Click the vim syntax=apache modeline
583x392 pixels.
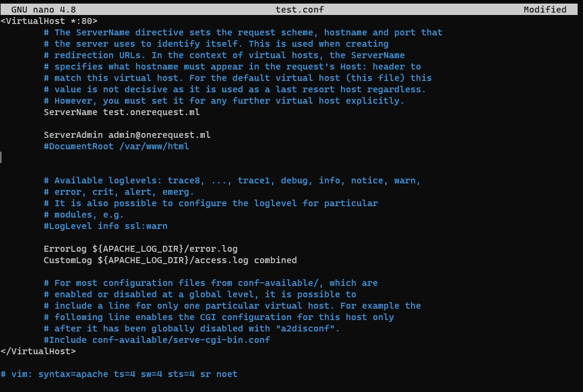tap(119, 374)
